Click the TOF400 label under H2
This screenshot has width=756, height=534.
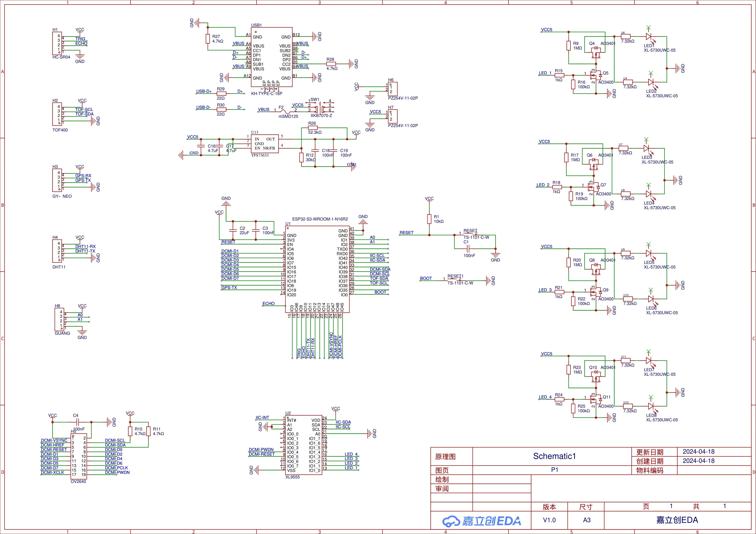click(60, 130)
